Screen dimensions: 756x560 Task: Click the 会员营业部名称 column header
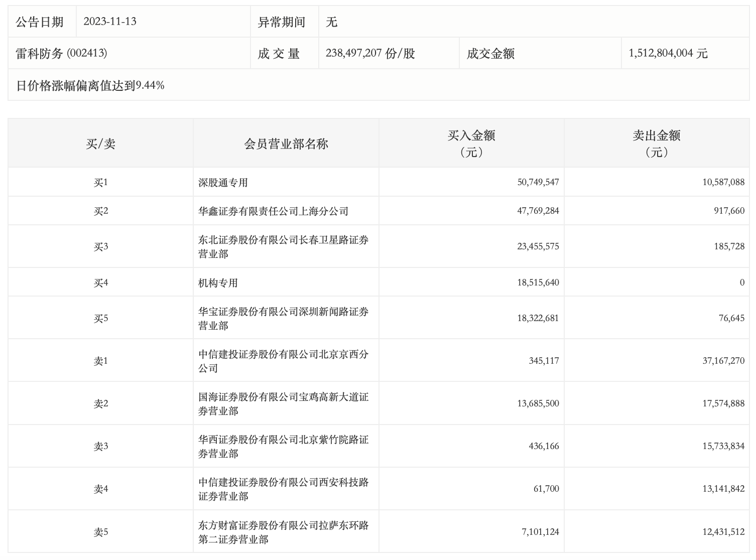tap(286, 144)
